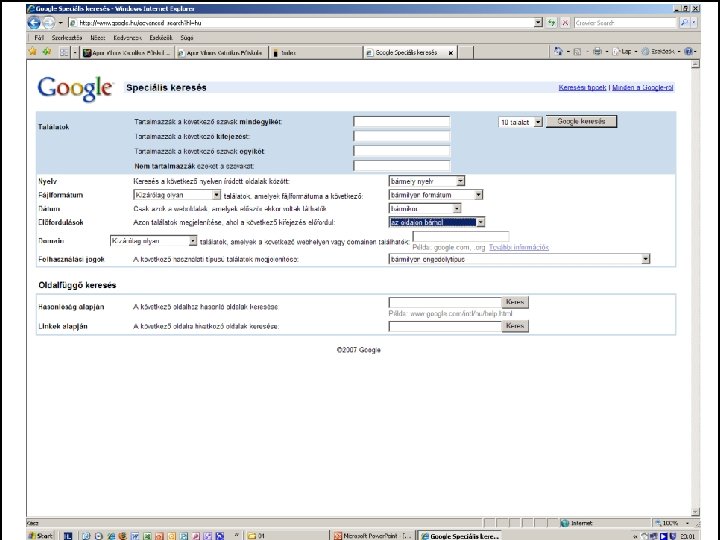
Task: Click the Google logo
Action: pyautogui.click(x=75, y=88)
